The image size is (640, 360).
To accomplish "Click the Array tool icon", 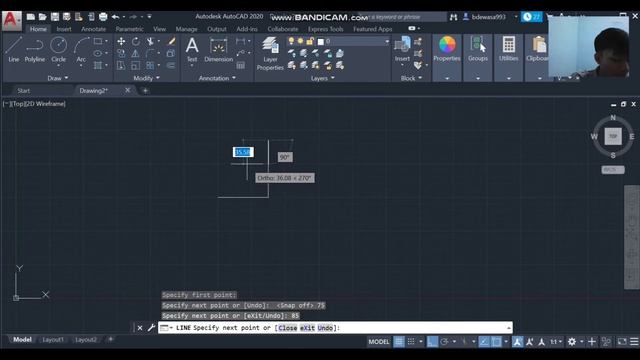I will pos(150,66).
